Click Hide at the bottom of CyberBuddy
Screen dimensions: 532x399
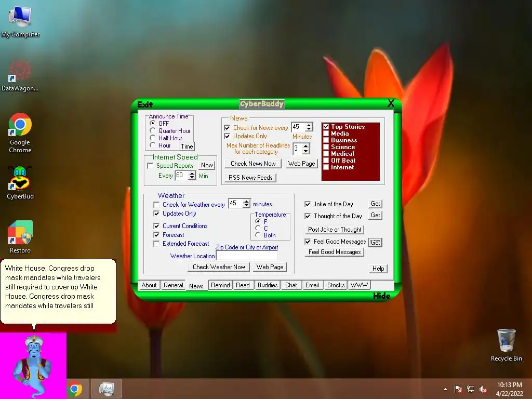click(x=381, y=296)
